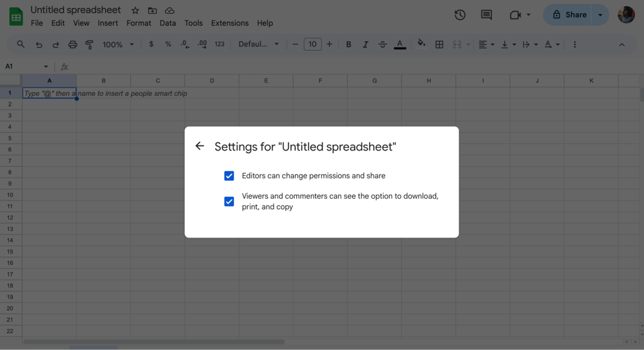Open the Extensions menu
Image resolution: width=644 pixels, height=350 pixels.
tap(229, 23)
